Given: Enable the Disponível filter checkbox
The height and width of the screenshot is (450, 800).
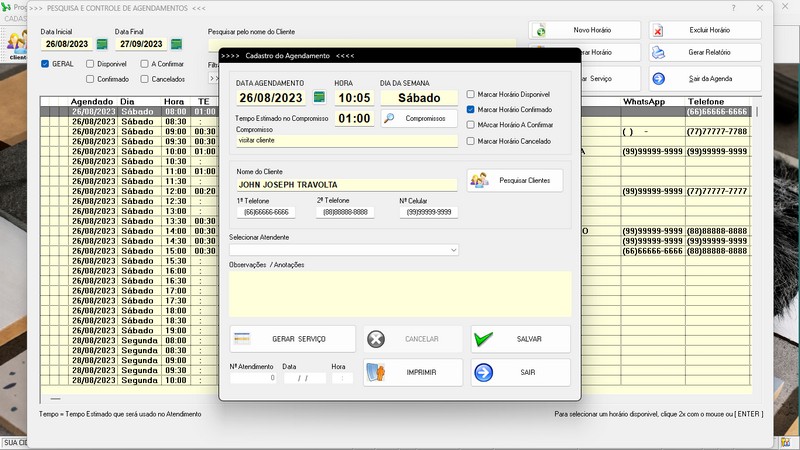Looking at the screenshot, I should click(90, 64).
